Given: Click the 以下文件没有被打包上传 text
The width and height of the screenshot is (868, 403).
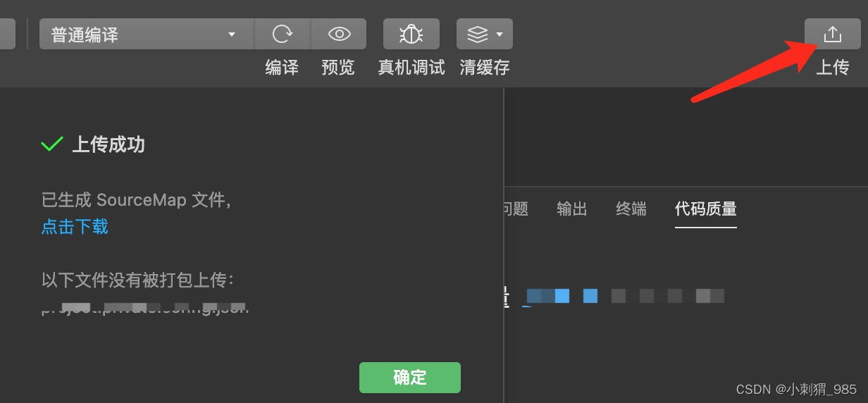Looking at the screenshot, I should [x=137, y=280].
